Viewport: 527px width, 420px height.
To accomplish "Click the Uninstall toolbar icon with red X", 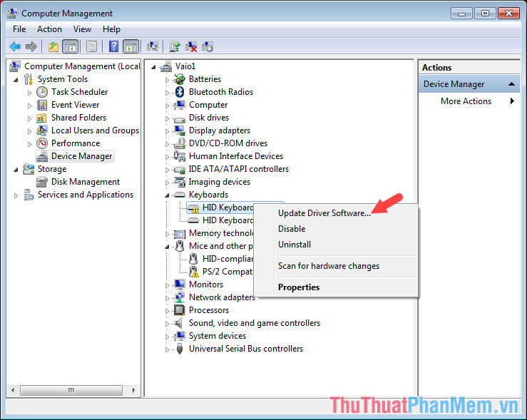I will point(191,46).
